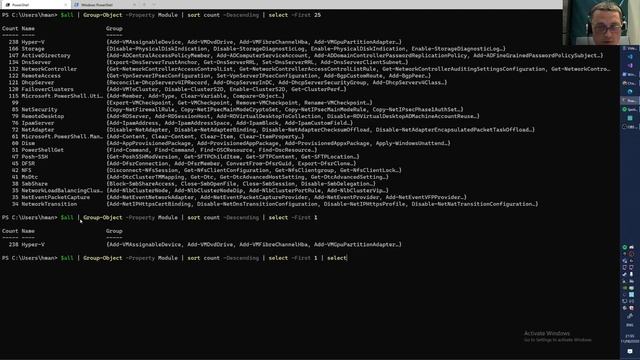
Task: Open purple Visual Studio from the taskbar
Action: (630, 65)
